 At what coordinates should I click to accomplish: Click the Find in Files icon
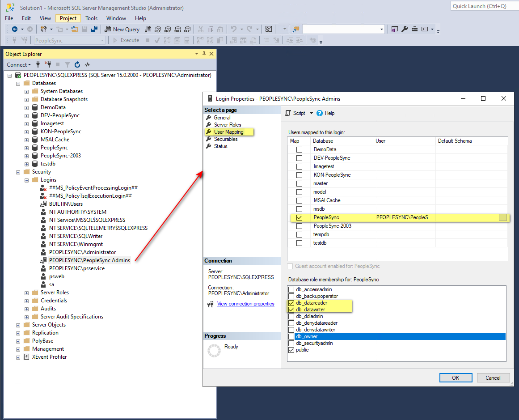click(x=295, y=29)
